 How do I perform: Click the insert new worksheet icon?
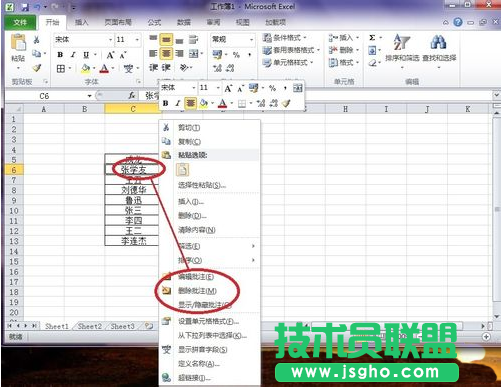click(149, 326)
